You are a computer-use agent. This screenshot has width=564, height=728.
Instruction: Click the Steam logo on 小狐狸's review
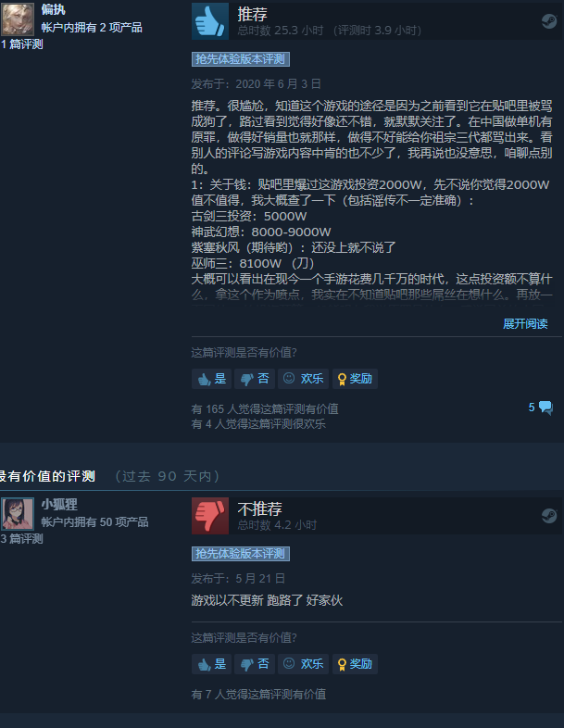(x=549, y=515)
